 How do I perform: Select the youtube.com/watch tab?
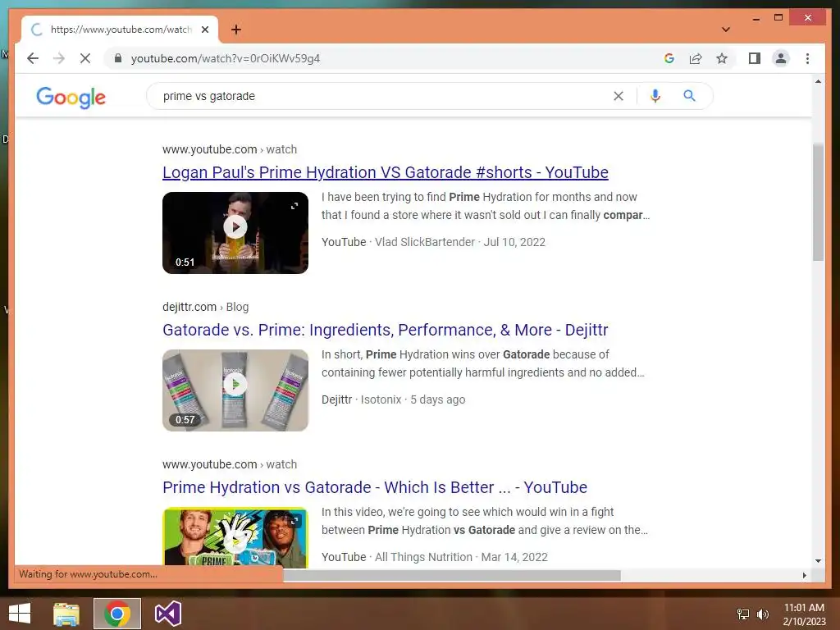(120, 30)
